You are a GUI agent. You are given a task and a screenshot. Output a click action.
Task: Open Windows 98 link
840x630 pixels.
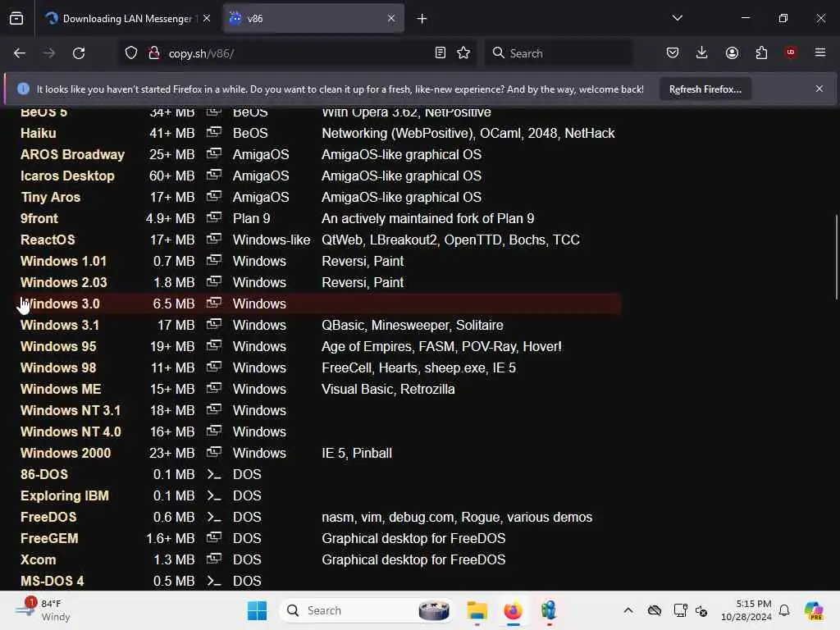(58, 368)
